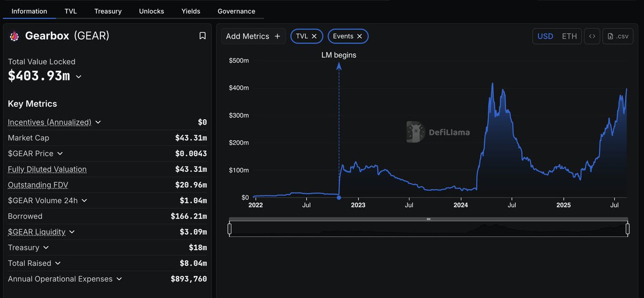Image resolution: width=644 pixels, height=298 pixels.
Task: Select the Information tab
Action: 29,11
